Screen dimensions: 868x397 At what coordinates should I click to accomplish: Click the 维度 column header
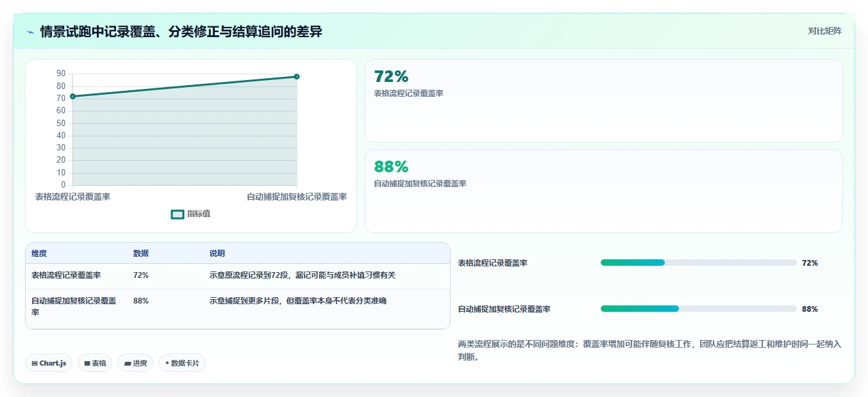pos(39,254)
